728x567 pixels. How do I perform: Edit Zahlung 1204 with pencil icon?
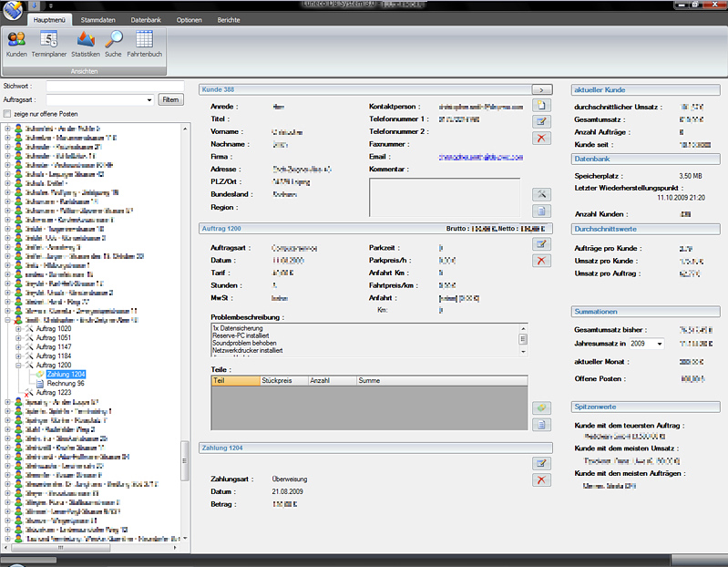tap(541, 463)
